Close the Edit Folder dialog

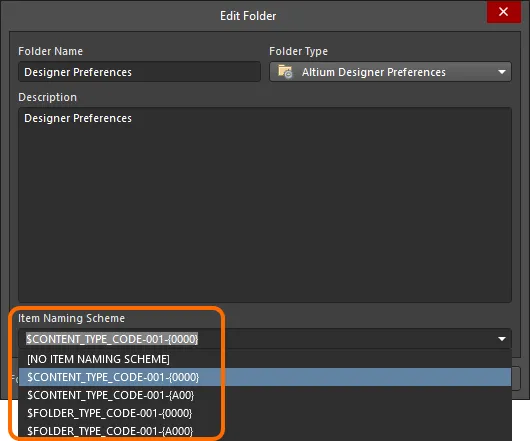503,12
